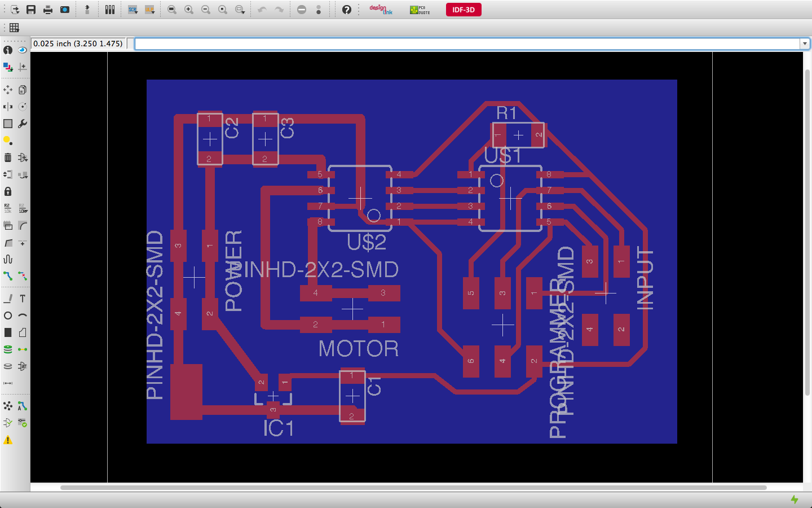The image size is (812, 508).
Task: Select the Mirror tool
Action: (x=8, y=107)
